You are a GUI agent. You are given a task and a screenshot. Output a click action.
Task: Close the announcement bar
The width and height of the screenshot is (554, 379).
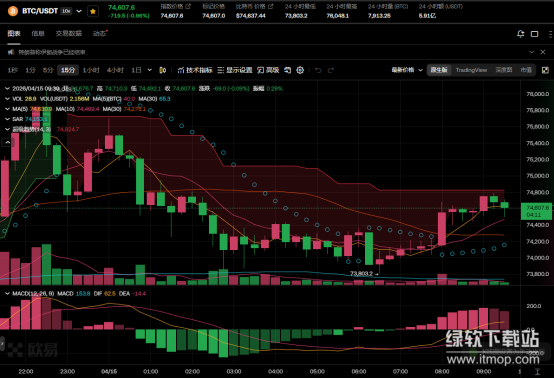[543, 52]
